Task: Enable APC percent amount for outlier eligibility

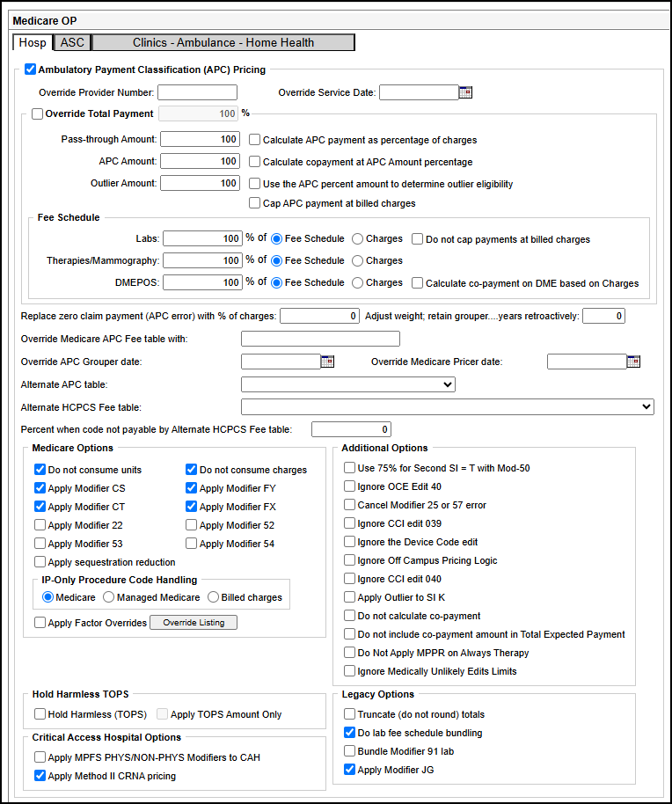Action: click(255, 184)
